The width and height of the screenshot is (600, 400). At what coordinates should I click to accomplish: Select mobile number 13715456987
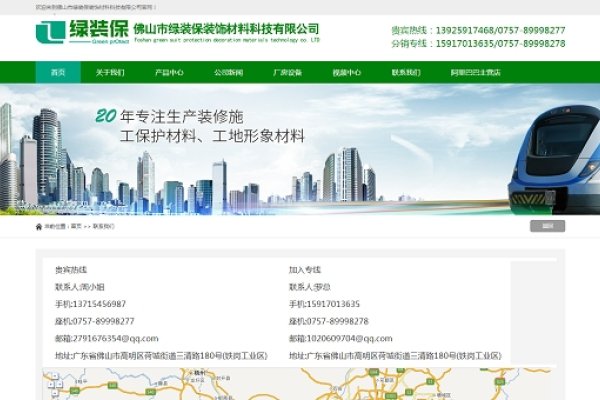(x=99, y=304)
